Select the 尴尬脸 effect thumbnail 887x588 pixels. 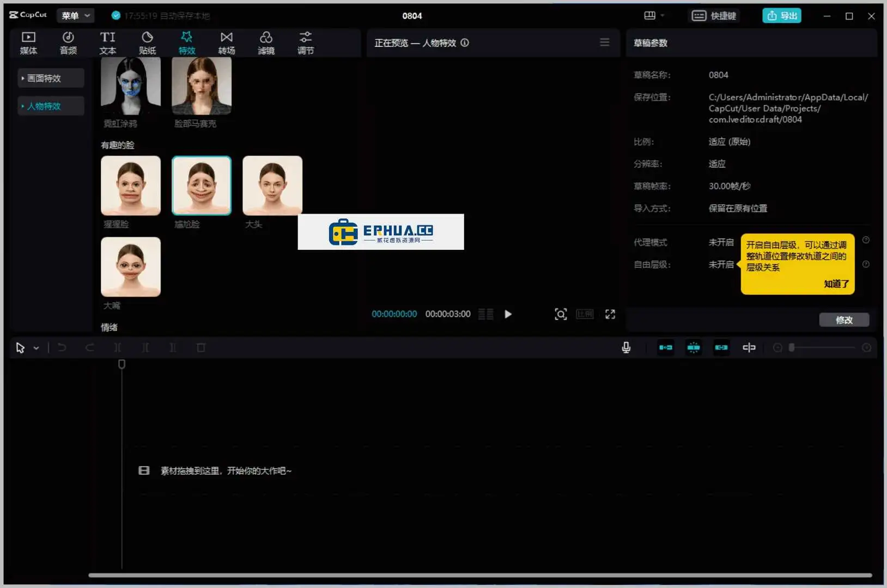tap(201, 185)
